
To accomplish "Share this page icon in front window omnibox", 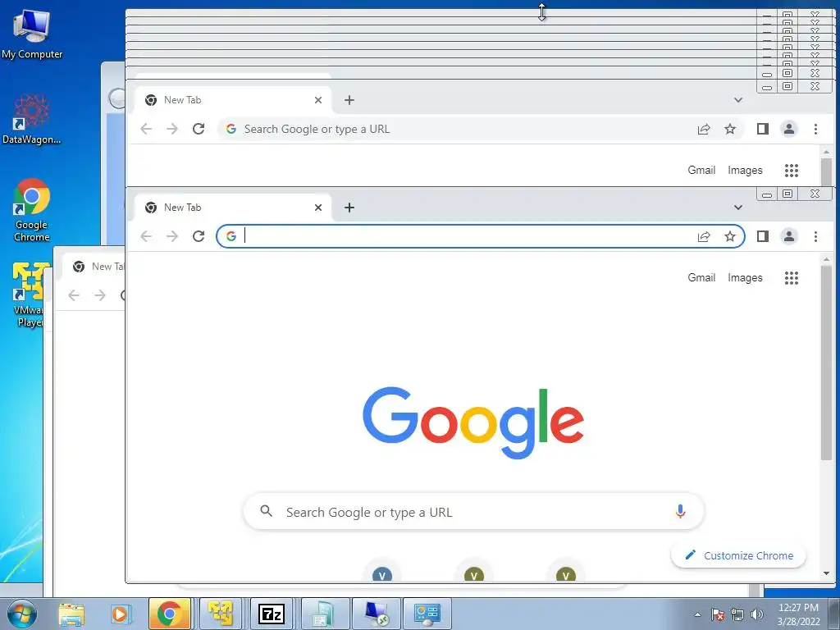I will 704,236.
